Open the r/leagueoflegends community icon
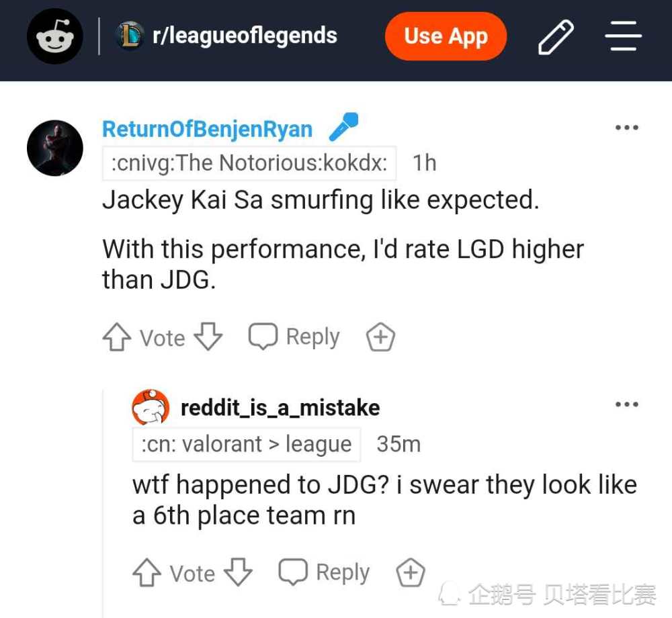Image resolution: width=672 pixels, height=618 pixels. click(130, 36)
